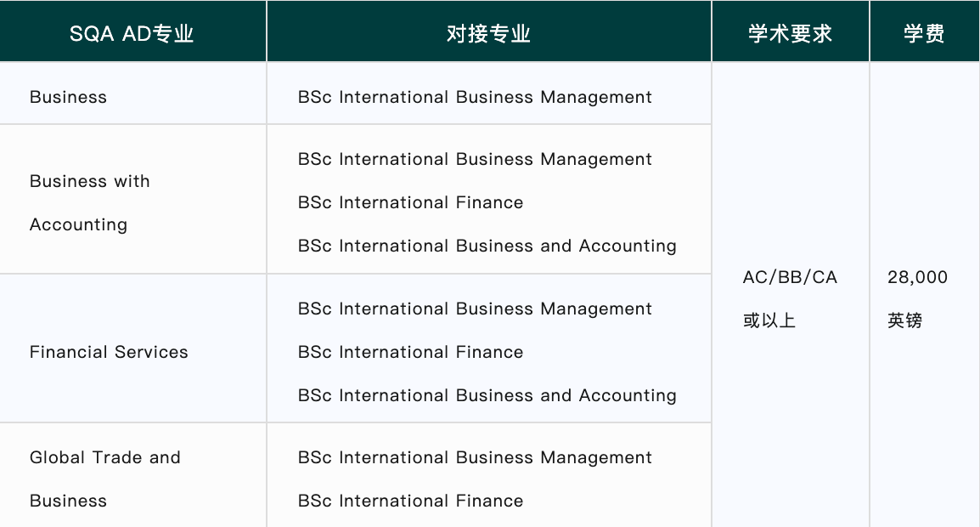
Task: Click BSc International Business Management beside Business with Accounting
Action: click(475, 159)
